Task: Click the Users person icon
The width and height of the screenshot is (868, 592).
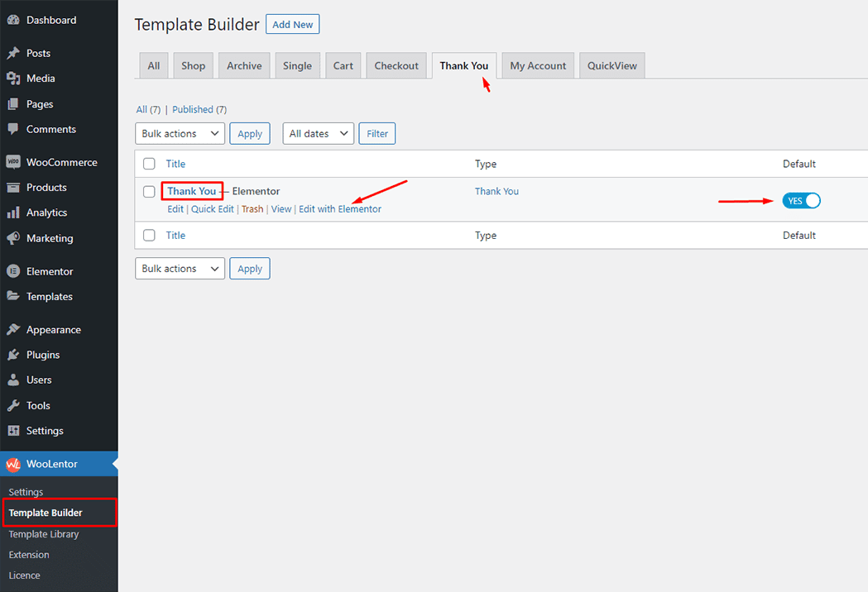Action: (x=13, y=380)
